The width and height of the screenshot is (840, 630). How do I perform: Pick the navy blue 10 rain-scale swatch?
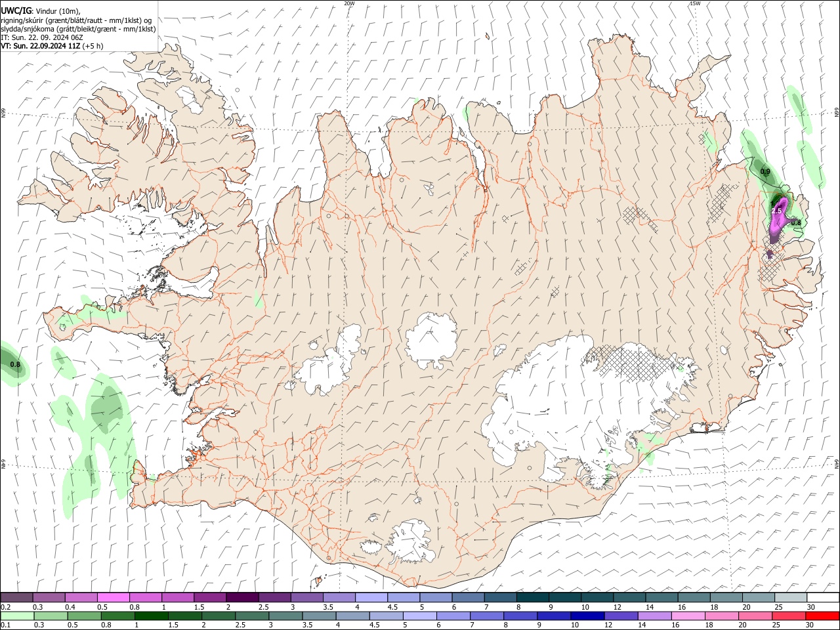coord(588,616)
